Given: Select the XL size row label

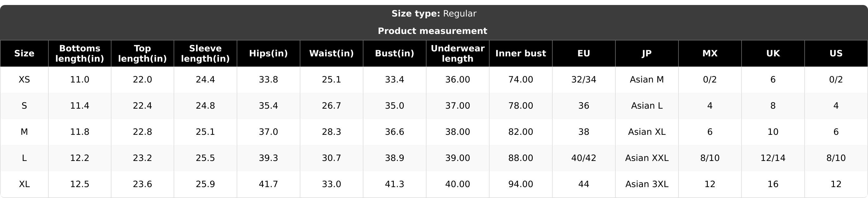Looking at the screenshot, I should pyautogui.click(x=24, y=184).
